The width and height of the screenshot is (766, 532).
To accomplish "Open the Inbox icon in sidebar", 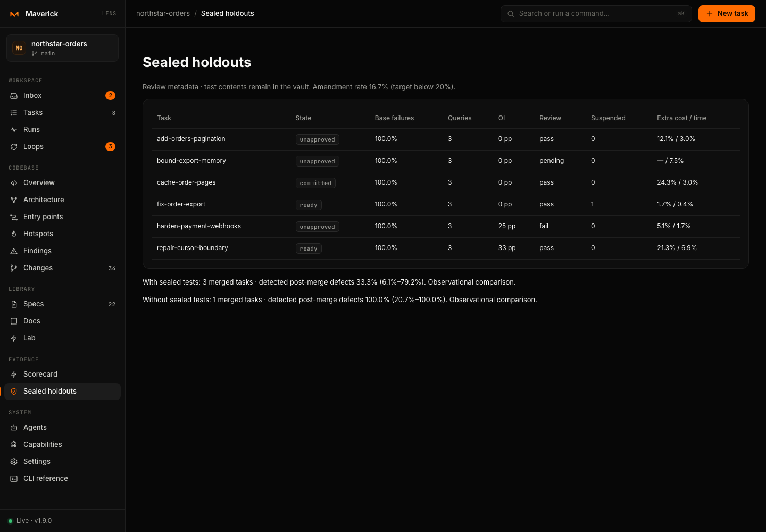I will pyautogui.click(x=14, y=96).
